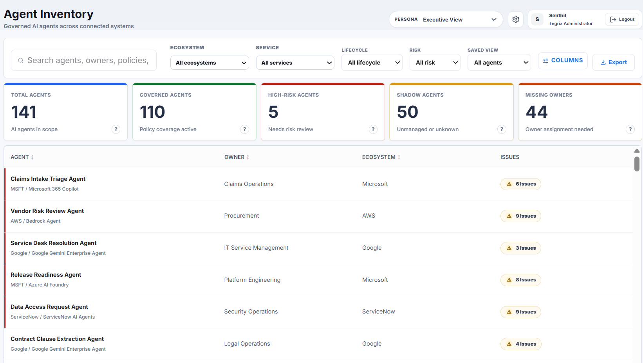The image size is (643, 364).
Task: Click help icon on High-Risk Agents card
Action: click(373, 129)
